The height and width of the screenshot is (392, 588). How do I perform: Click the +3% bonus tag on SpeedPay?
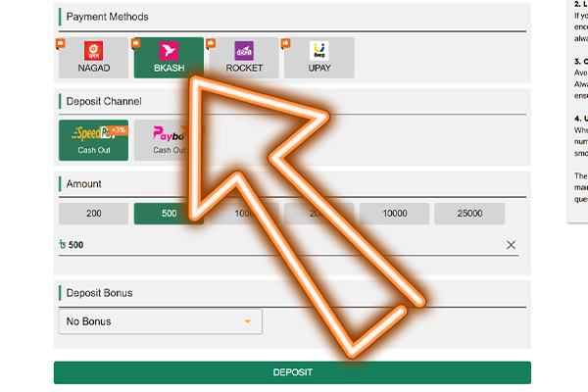click(x=118, y=130)
